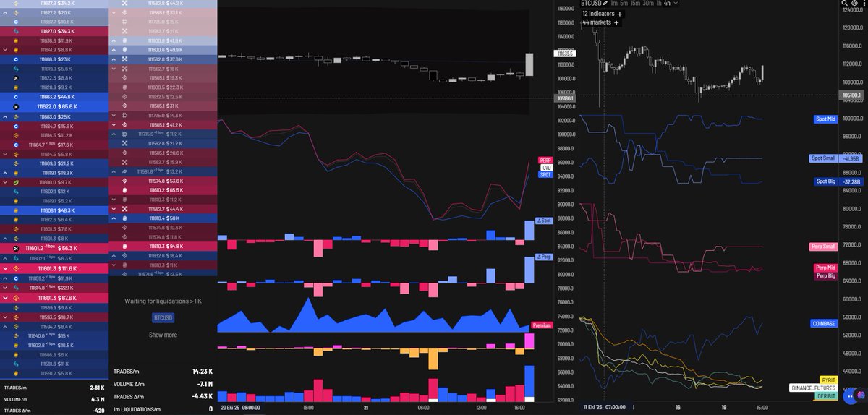Click OKX icon in the 111601.2 $56.3 K row
Screen dimensions: 868x415
pyautogui.click(x=16, y=248)
